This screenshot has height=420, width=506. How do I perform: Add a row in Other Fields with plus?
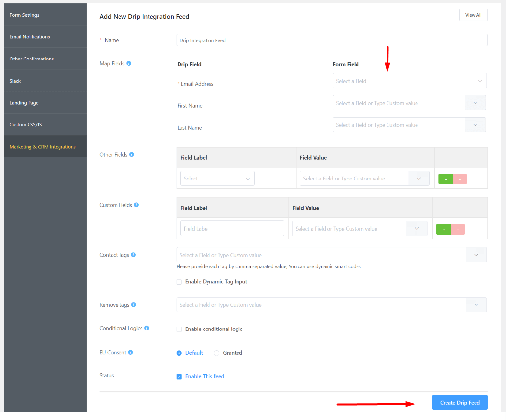pos(446,179)
